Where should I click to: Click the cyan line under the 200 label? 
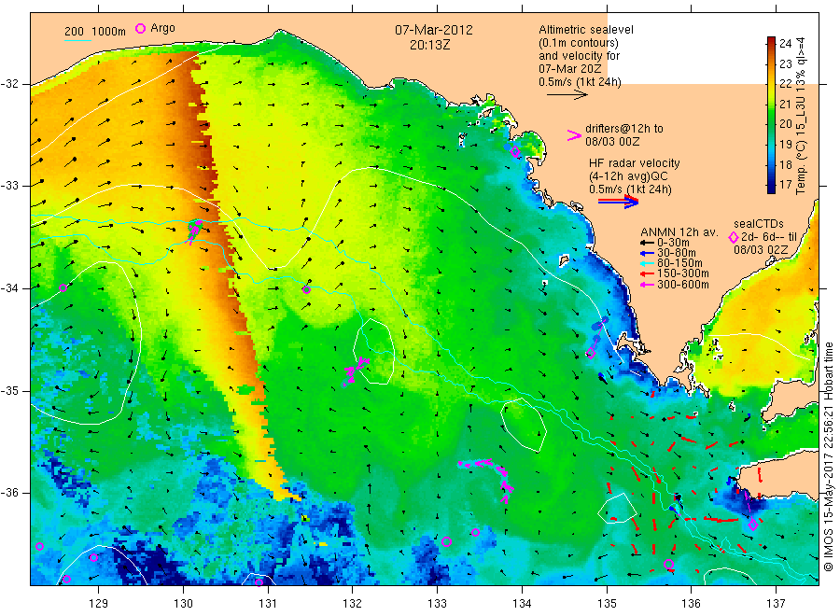(77, 39)
